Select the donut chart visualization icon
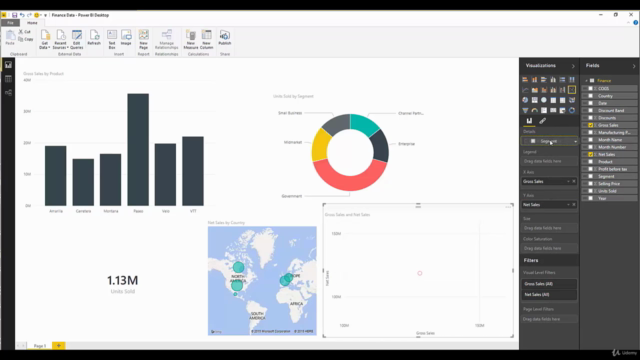Screen dimensions: 640x360 point(572,110)
